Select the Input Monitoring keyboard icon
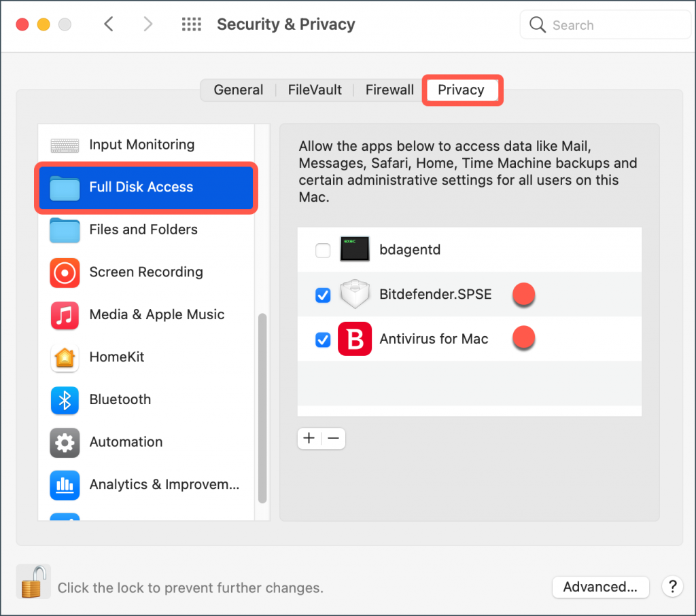The height and width of the screenshot is (616, 696). click(65, 145)
